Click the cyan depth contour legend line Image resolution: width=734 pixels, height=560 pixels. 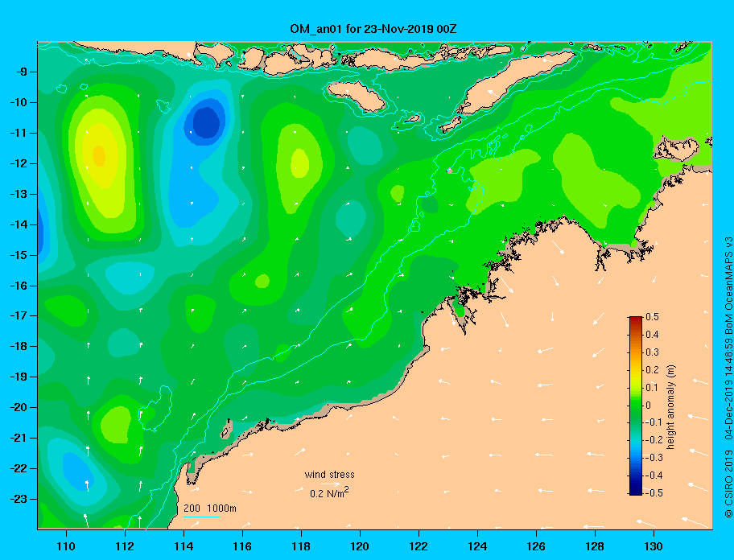[x=201, y=517]
